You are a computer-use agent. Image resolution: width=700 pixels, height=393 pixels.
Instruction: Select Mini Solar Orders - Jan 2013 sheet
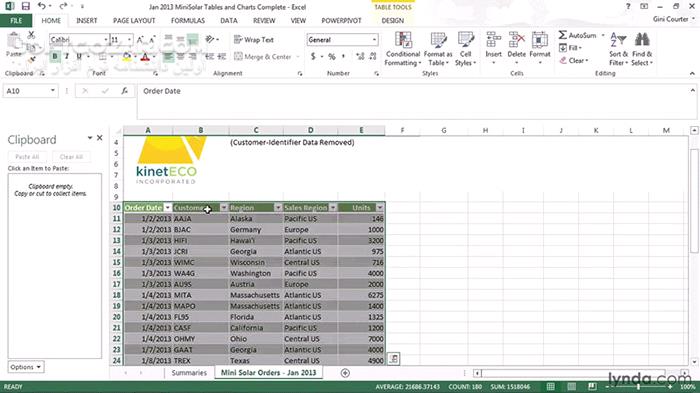coord(268,372)
